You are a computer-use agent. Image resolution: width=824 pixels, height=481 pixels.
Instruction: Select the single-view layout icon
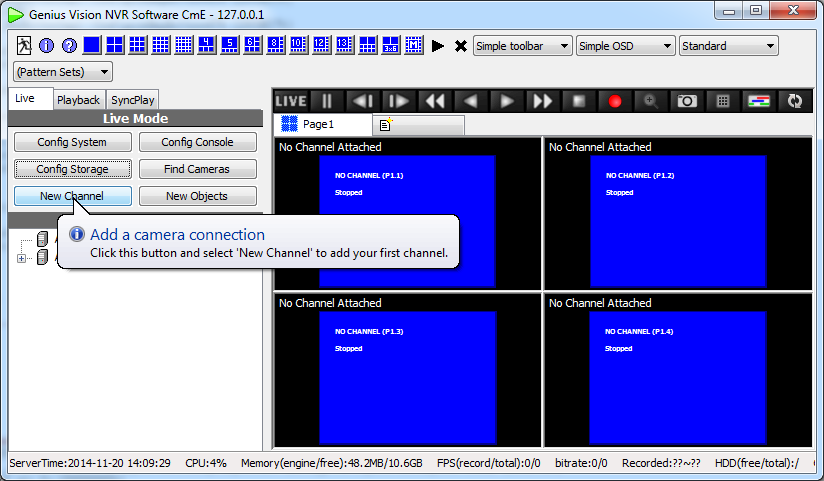coord(92,46)
